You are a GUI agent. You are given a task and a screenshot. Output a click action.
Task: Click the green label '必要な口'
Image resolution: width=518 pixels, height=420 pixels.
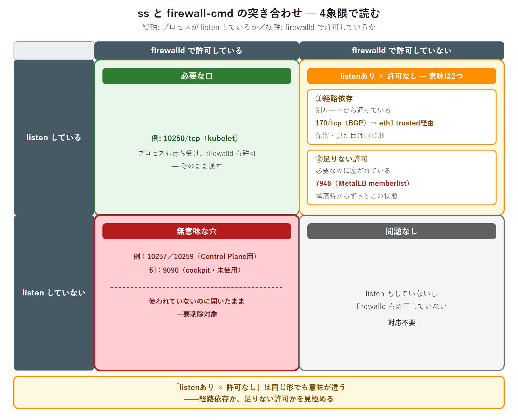(197, 76)
